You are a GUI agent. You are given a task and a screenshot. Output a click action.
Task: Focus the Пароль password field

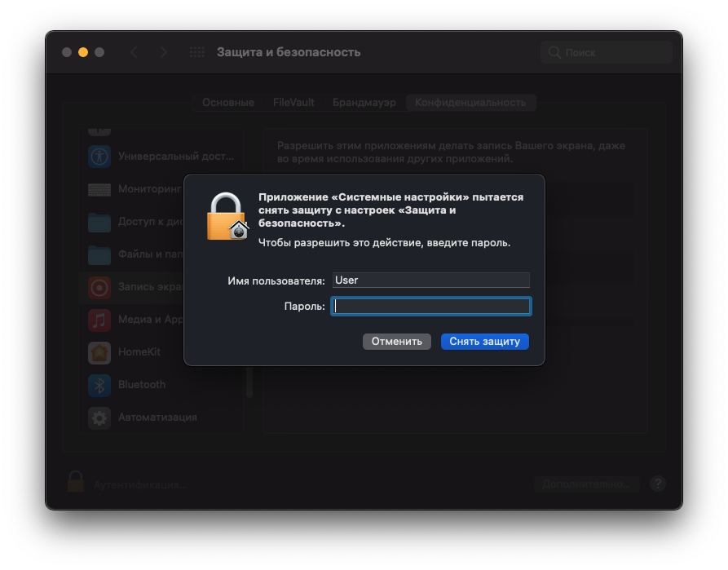coord(431,306)
